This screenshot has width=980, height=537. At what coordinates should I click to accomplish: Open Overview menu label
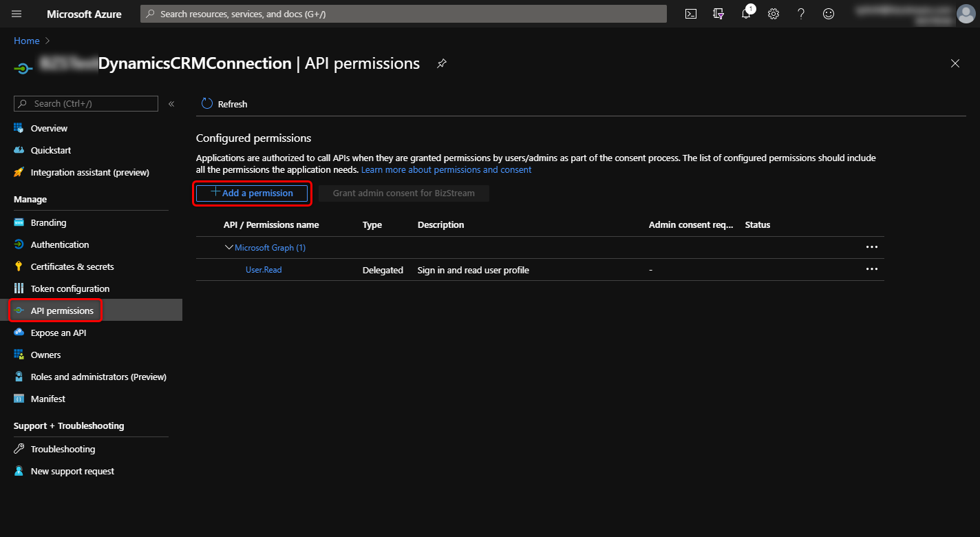click(x=49, y=128)
